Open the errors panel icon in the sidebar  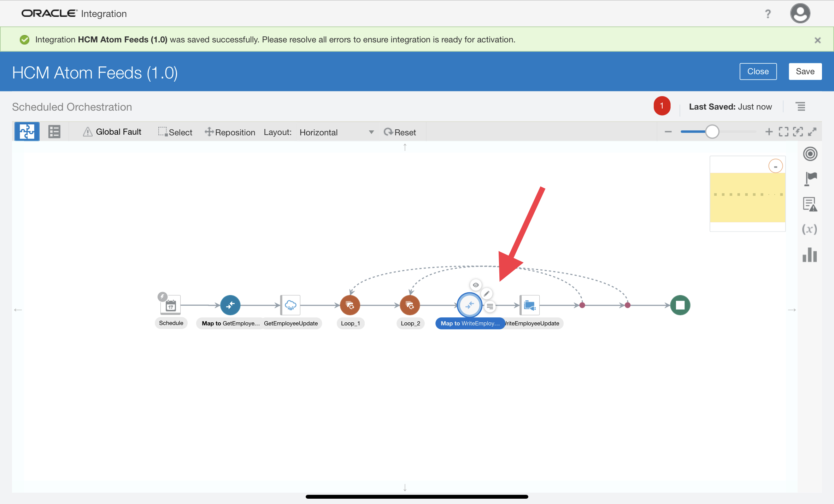(x=810, y=204)
